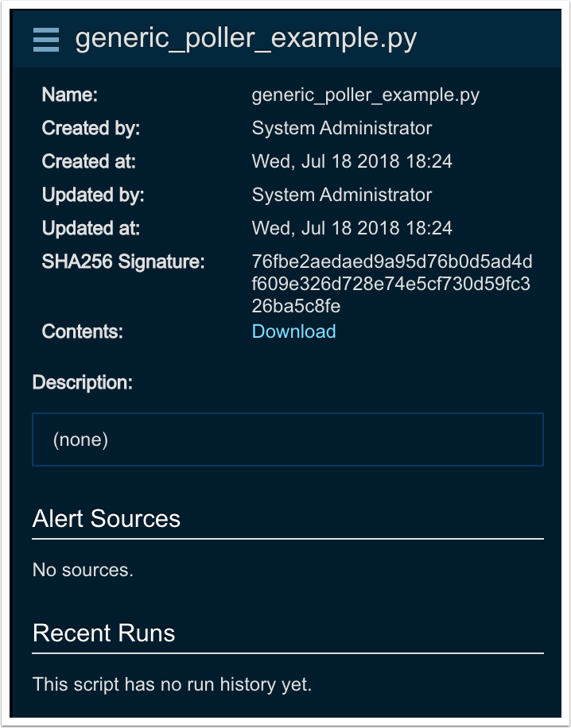Click the Created at timestamp value
The image size is (571, 728).
pyautogui.click(x=352, y=161)
